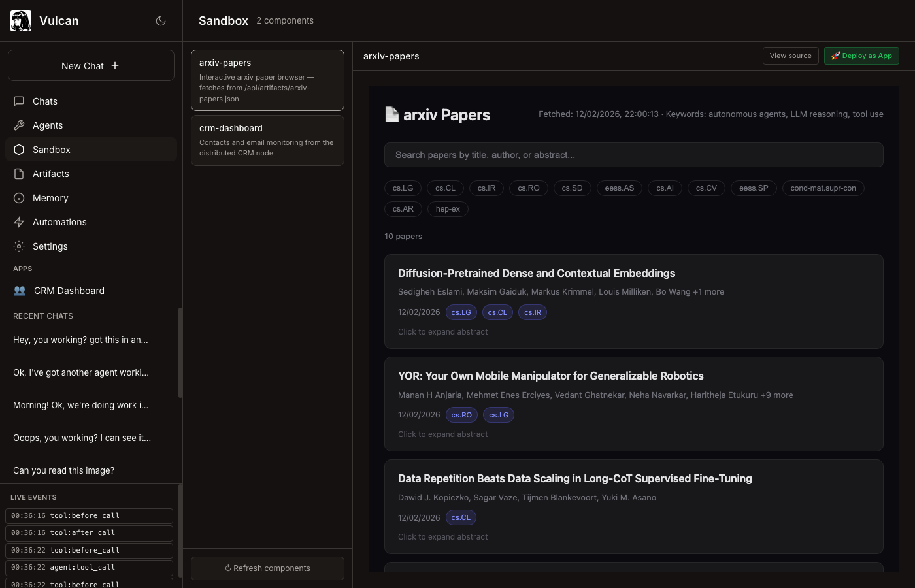Select the crm-dashboard component
The height and width of the screenshot is (588, 915).
point(267,140)
